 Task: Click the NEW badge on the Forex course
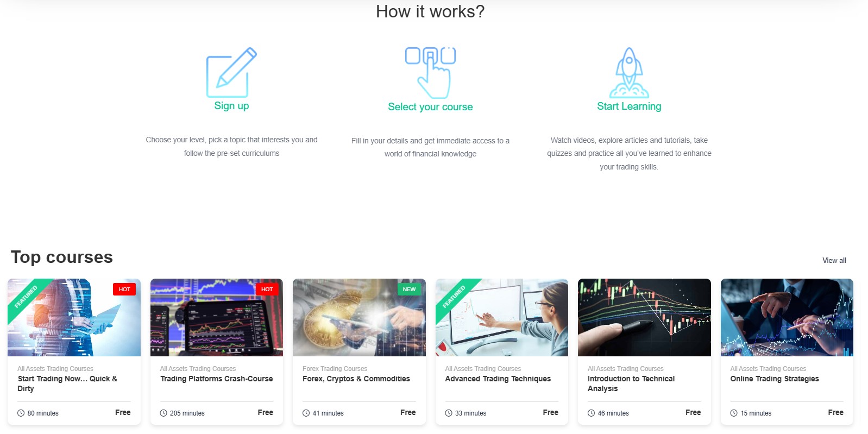pyautogui.click(x=409, y=289)
